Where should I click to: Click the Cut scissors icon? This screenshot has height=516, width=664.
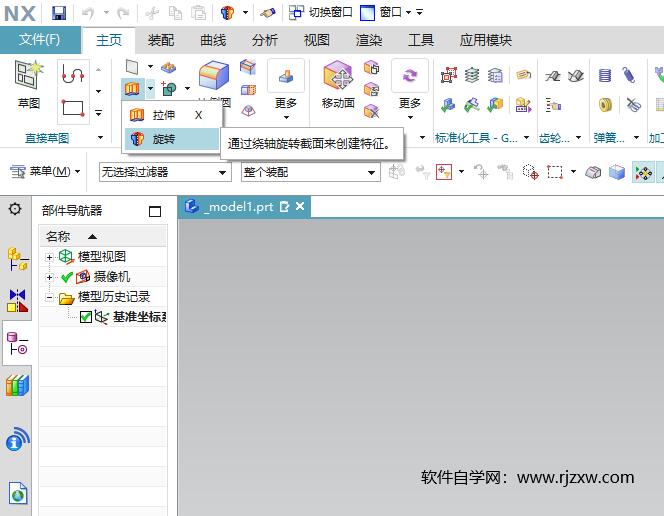[x=152, y=13]
